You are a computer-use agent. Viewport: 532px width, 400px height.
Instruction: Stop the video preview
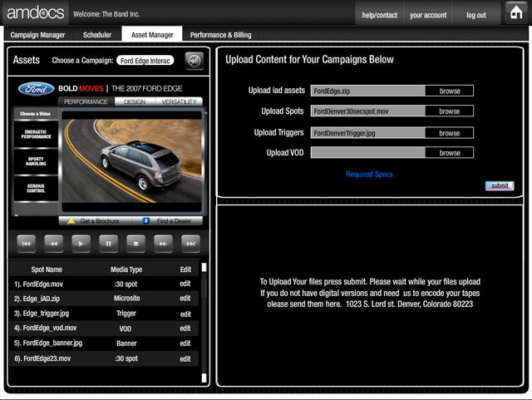pyautogui.click(x=135, y=244)
